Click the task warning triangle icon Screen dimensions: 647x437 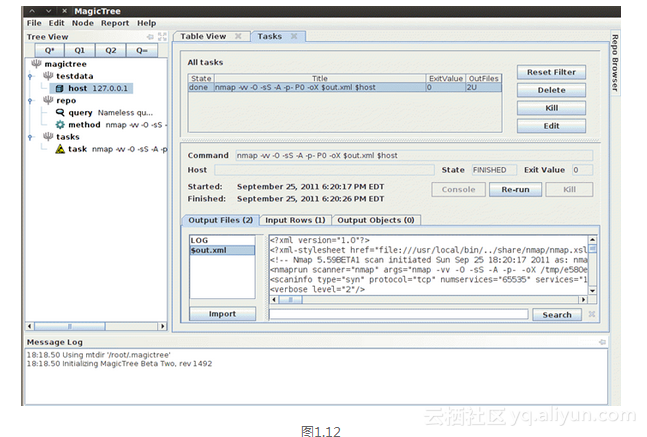point(60,149)
